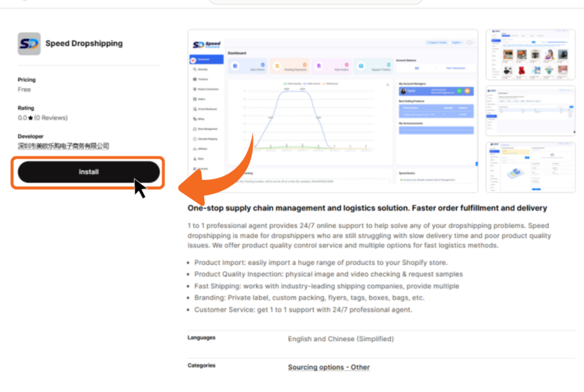Click the rating star next to 0.0
Image resolution: width=584 pixels, height=392 pixels.
pos(31,118)
